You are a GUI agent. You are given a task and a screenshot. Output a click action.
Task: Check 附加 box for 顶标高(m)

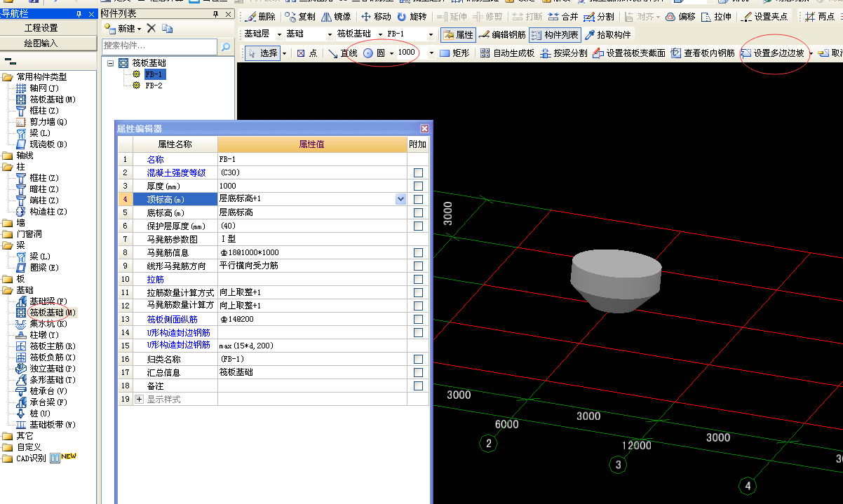pyautogui.click(x=418, y=199)
